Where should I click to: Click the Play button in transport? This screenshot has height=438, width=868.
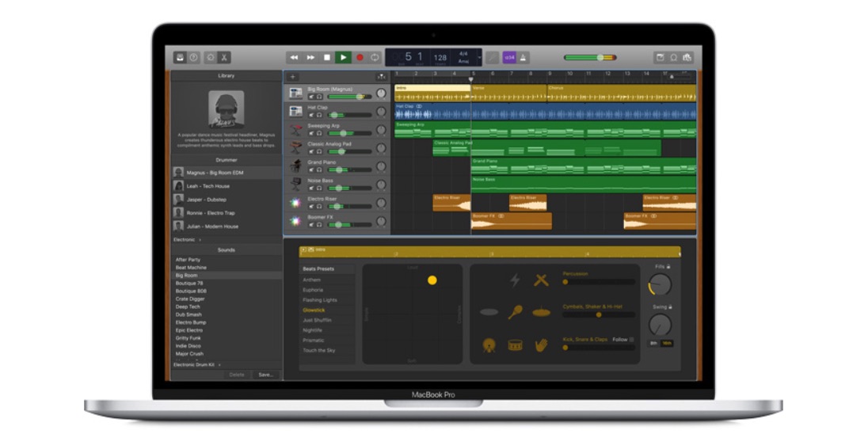343,58
